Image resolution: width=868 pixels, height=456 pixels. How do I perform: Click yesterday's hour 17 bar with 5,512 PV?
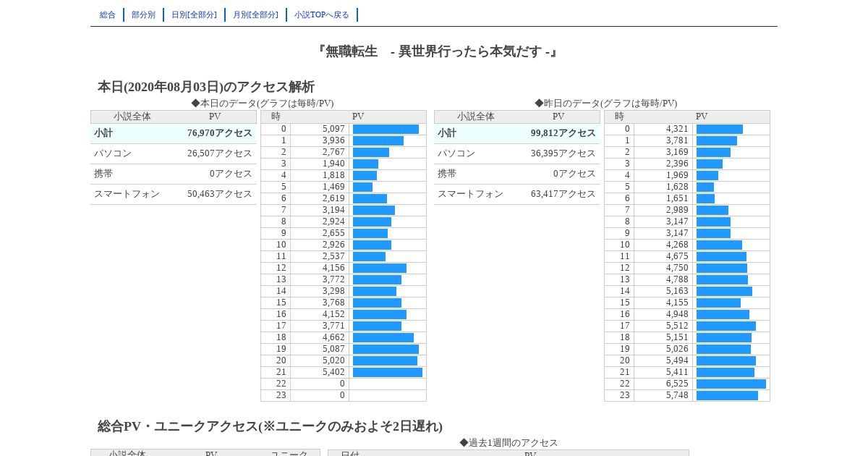coord(726,326)
